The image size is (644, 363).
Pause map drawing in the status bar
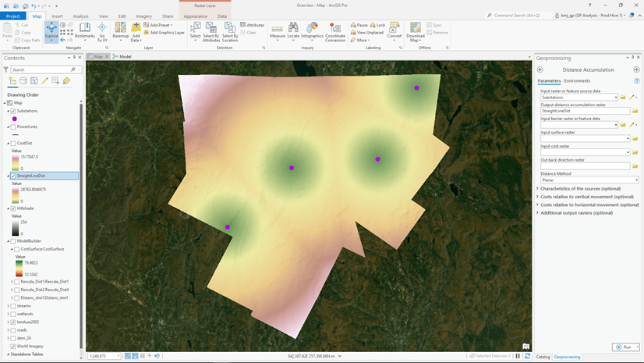coord(518,356)
